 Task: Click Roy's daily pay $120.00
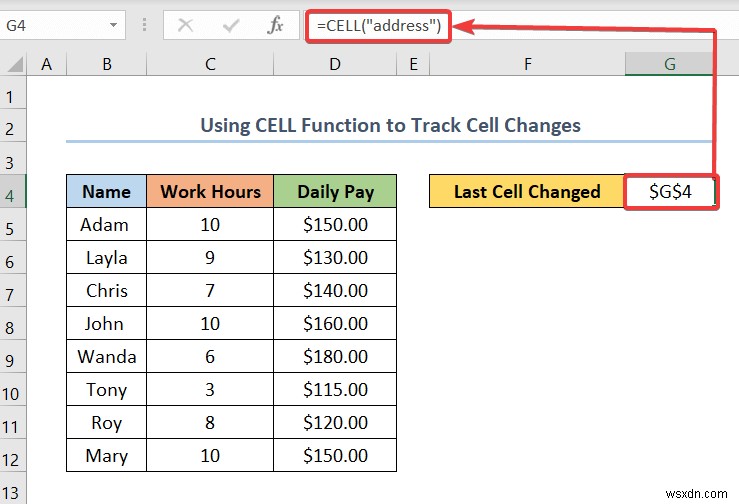335,422
